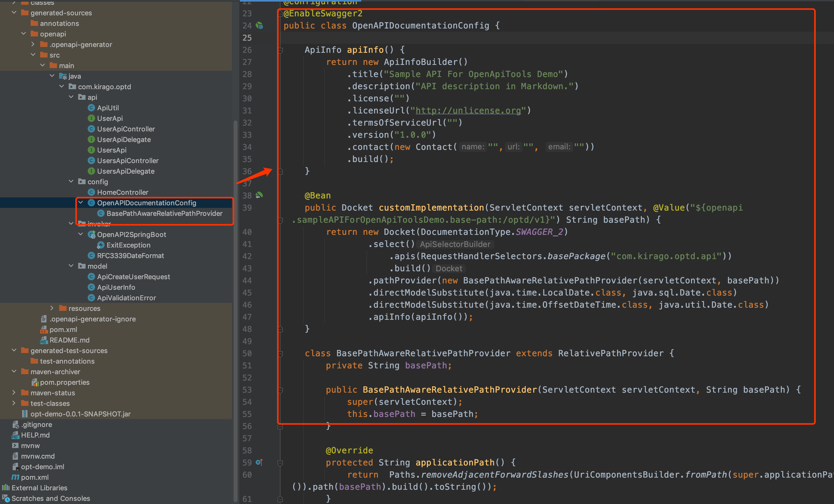Collapse the main folder
This screenshot has height=504, width=834.
tap(43, 65)
